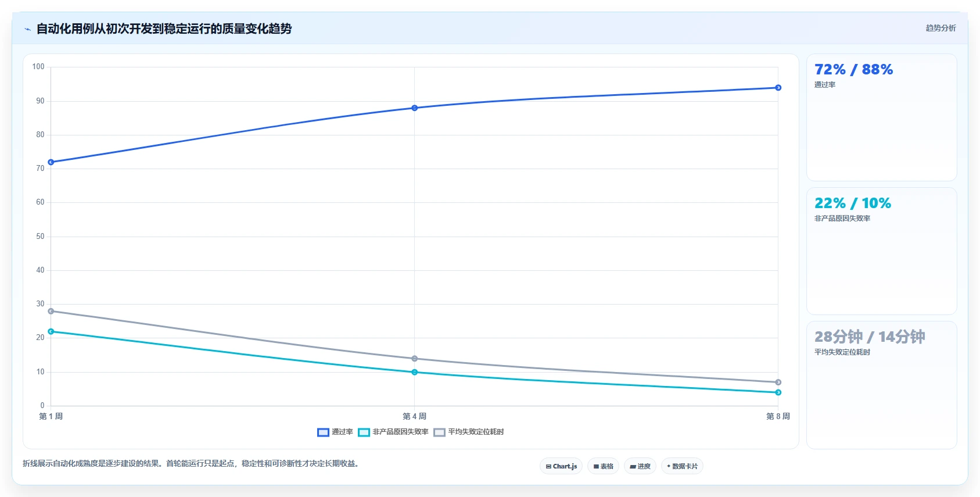Click the 平均失败定位耗时 label in the stat card
Screen dimensions: 980x497
(842, 352)
